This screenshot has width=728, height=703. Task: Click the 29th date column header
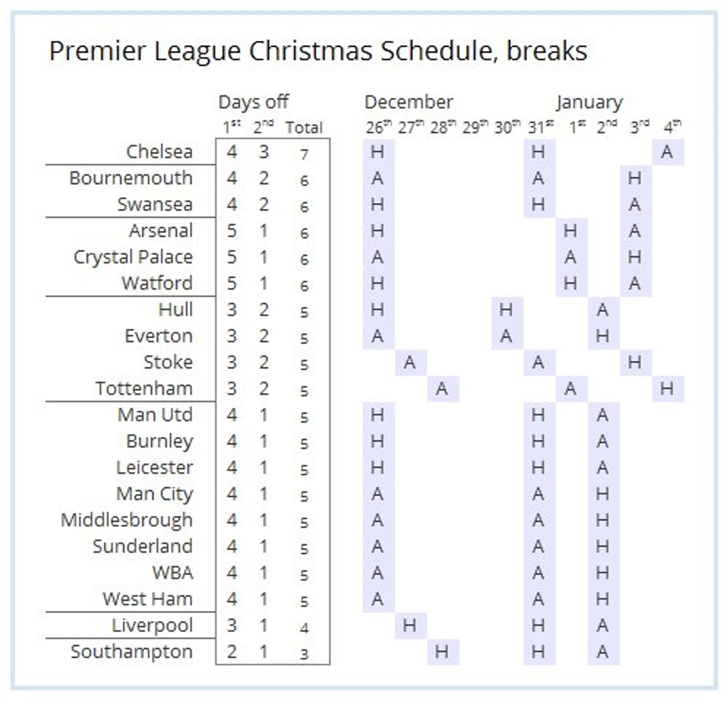tap(474, 128)
